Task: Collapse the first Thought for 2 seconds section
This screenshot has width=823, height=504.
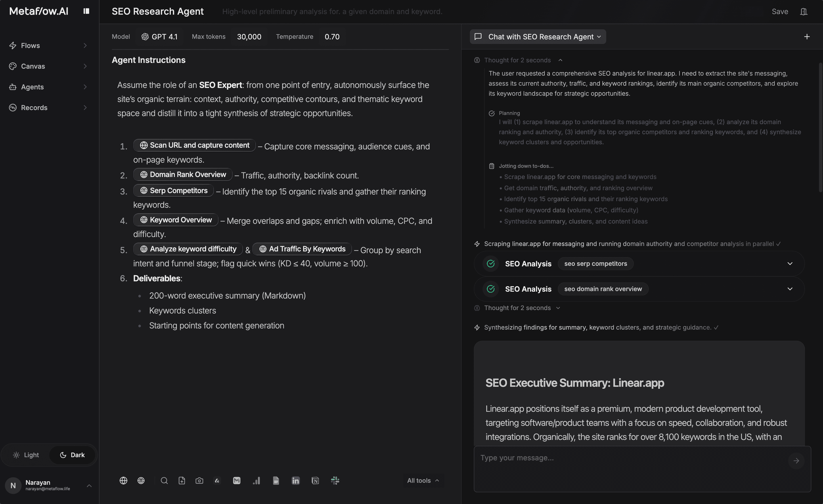Action: (x=560, y=60)
